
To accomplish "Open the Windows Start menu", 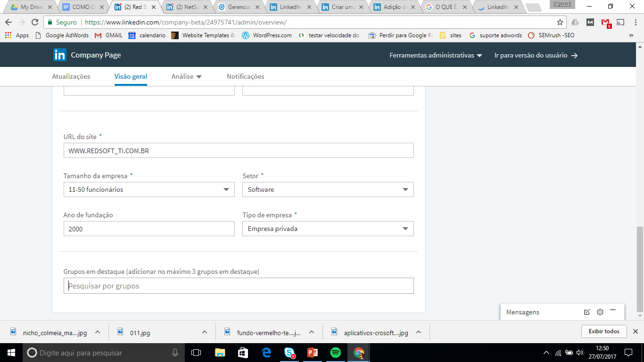I will tap(11, 353).
